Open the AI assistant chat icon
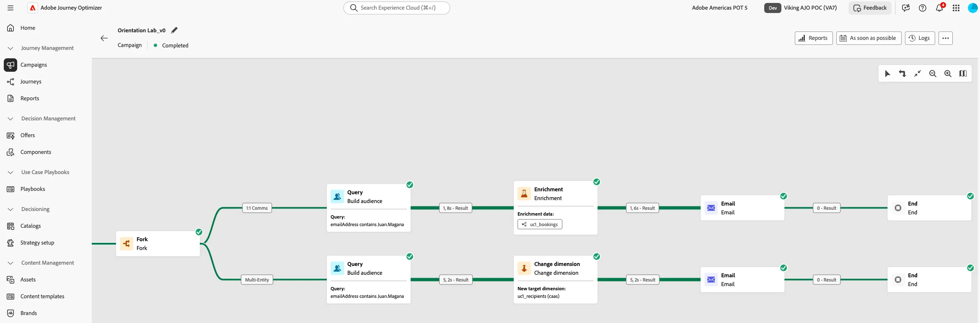This screenshot has height=323, width=980. (x=906, y=8)
